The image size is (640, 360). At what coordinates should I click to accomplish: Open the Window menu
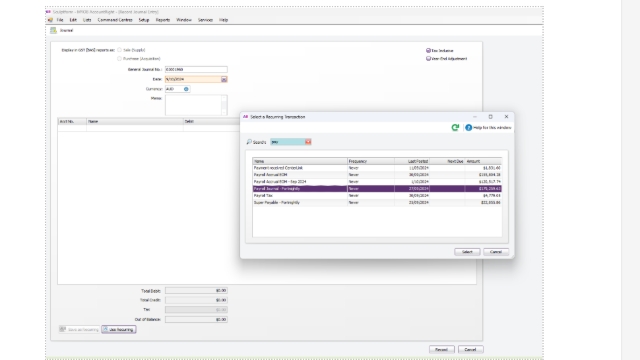pyautogui.click(x=184, y=20)
